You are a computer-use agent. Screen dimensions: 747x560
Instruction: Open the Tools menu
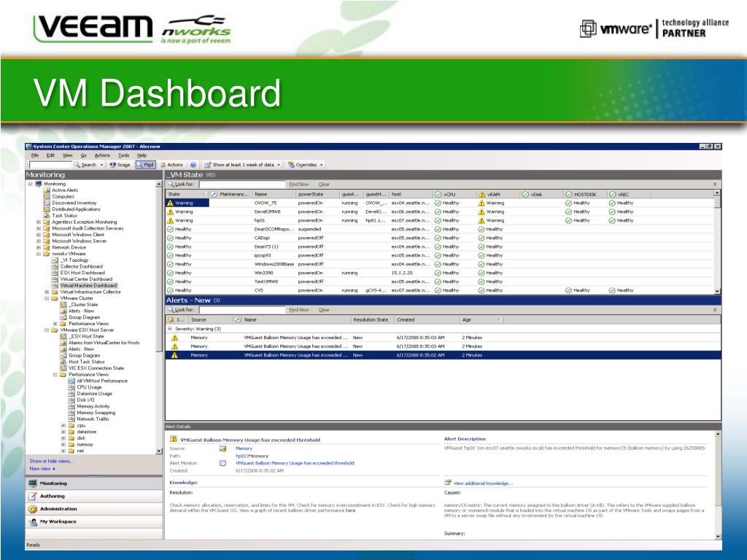124,155
